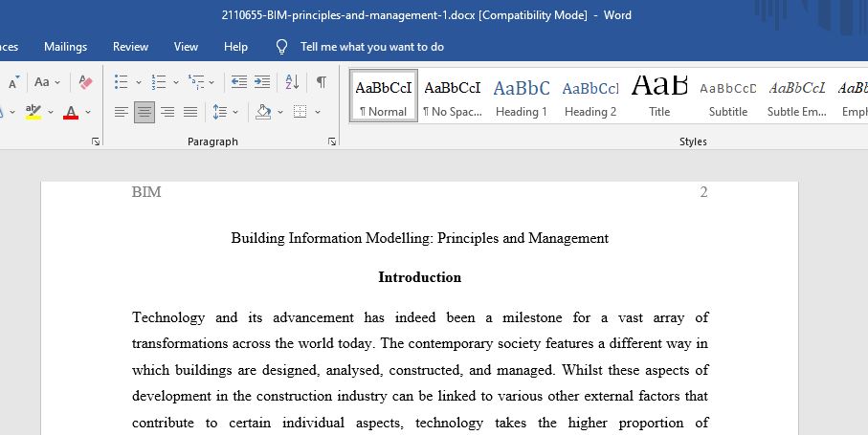Apply the Title style
The height and width of the screenshot is (435, 868).
[659, 96]
